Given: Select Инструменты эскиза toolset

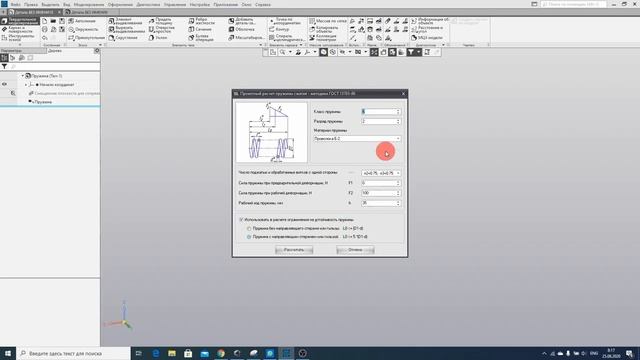Looking at the screenshot, I should point(19,38).
